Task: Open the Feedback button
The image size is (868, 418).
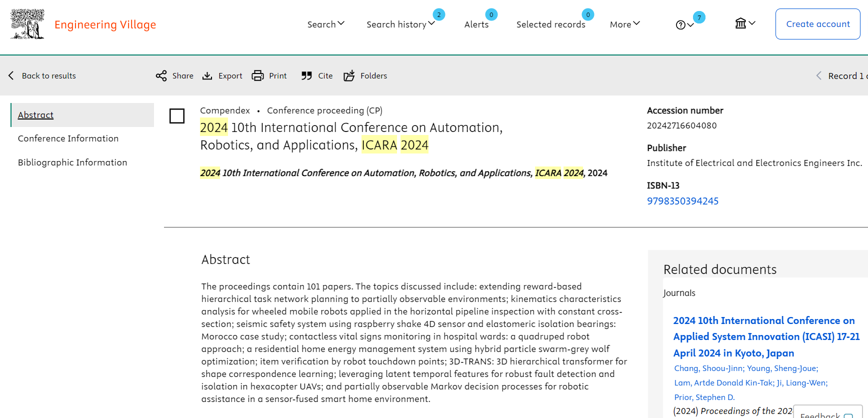Action: pyautogui.click(x=827, y=413)
